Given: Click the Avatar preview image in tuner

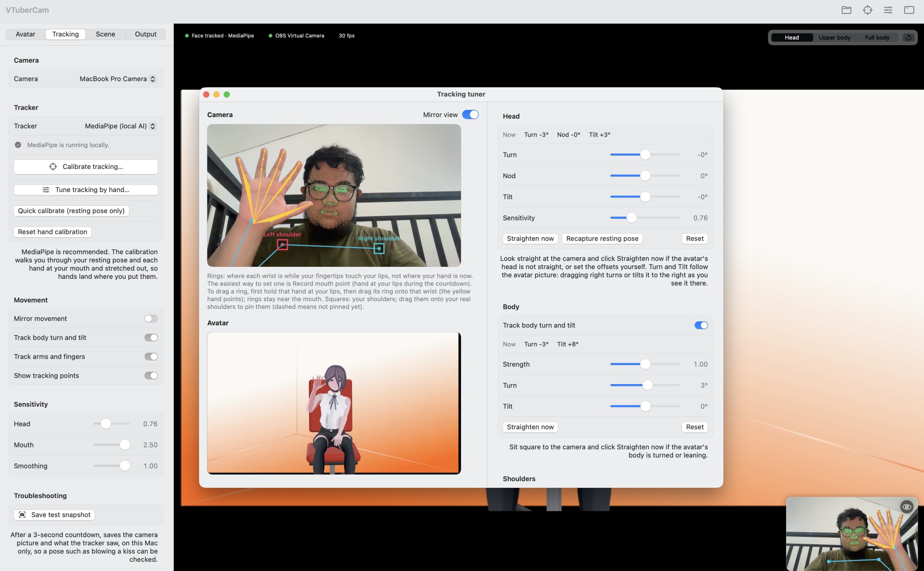Looking at the screenshot, I should pyautogui.click(x=334, y=403).
